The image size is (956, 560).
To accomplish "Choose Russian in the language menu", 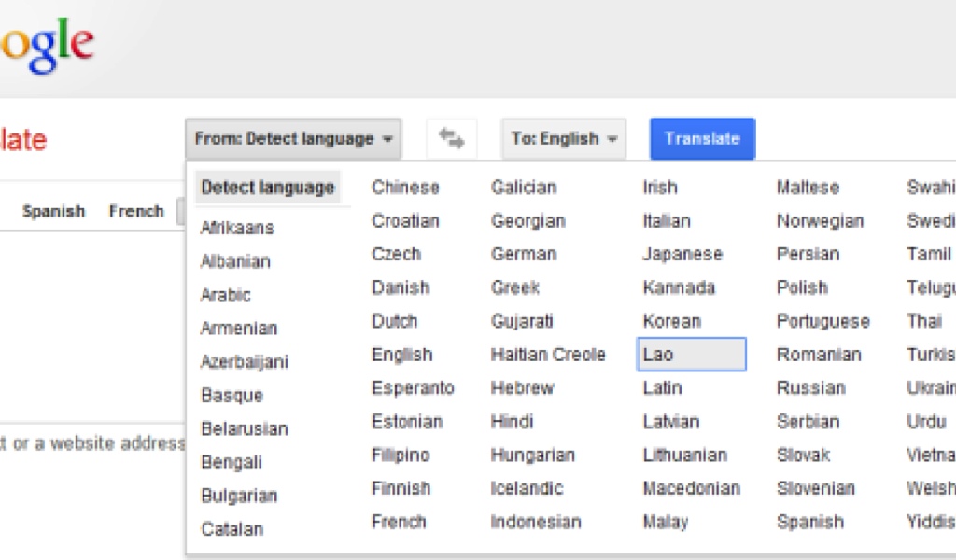I will tap(811, 388).
